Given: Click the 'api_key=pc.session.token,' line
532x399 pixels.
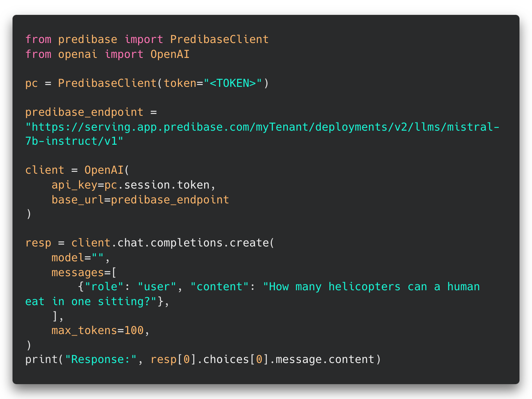Looking at the screenshot, I should pos(133,185).
